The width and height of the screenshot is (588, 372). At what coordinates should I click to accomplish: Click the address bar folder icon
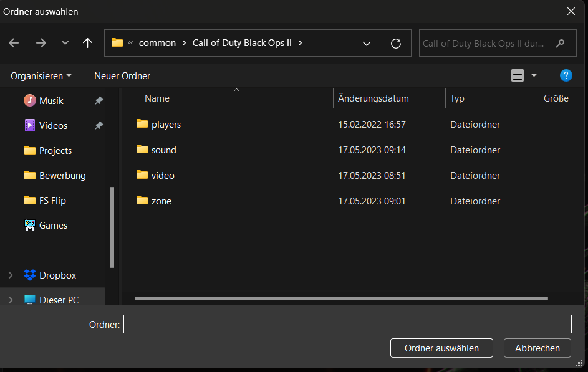point(117,43)
